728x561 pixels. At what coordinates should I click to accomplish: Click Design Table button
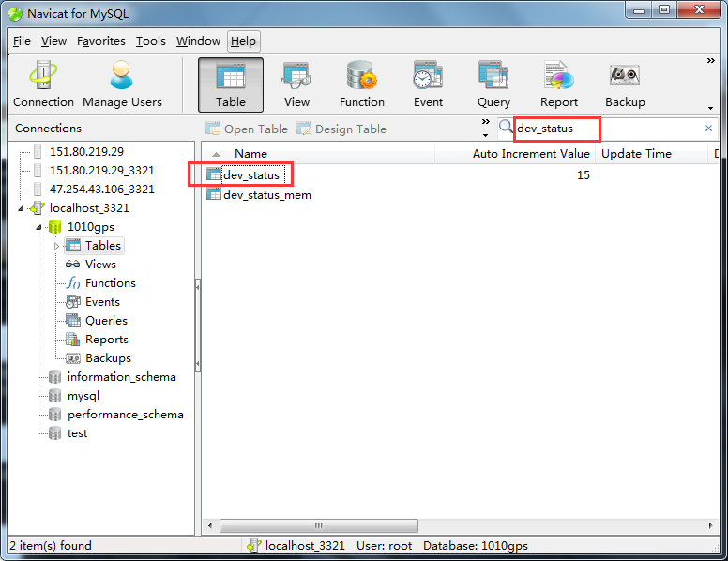pos(341,129)
